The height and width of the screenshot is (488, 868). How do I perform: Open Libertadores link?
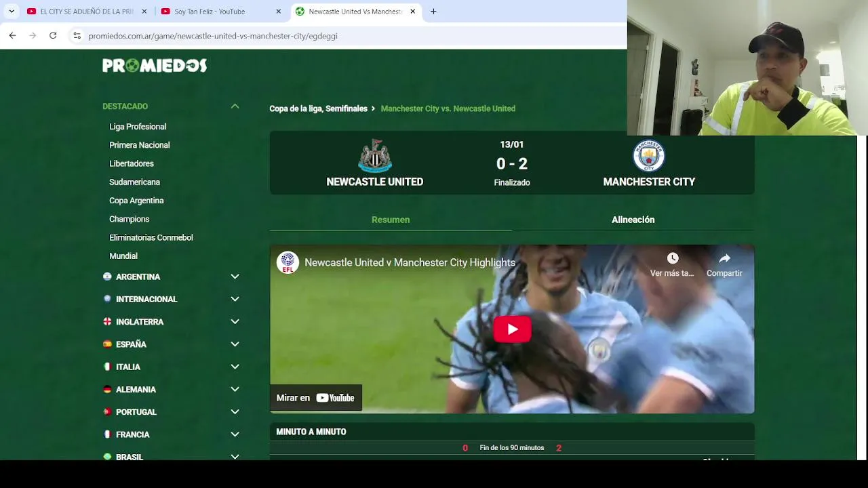(x=132, y=163)
